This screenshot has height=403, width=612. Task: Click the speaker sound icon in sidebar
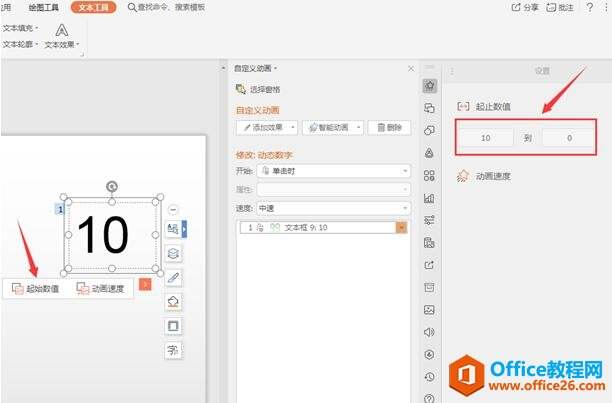(x=429, y=332)
